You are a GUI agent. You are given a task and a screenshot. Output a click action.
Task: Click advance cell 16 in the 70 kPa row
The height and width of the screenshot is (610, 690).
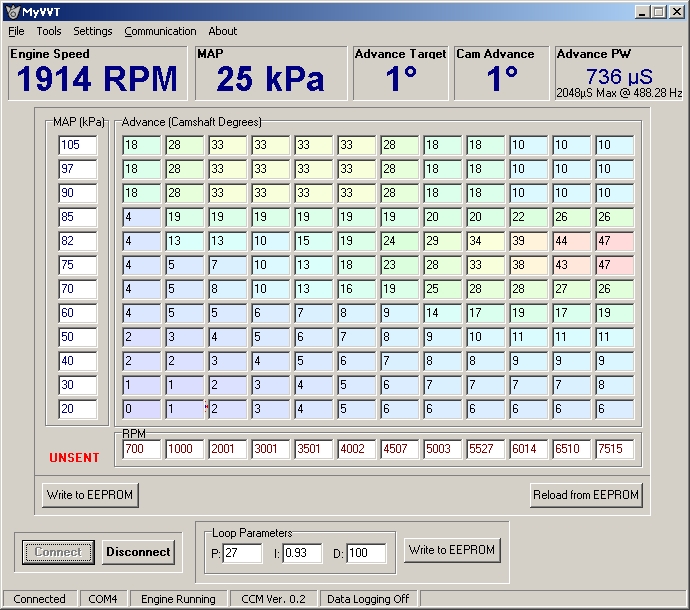pos(357,289)
